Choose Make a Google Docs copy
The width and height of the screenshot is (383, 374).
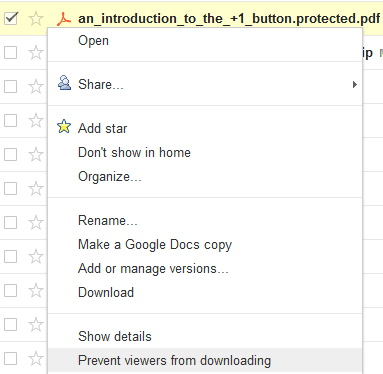(x=155, y=245)
